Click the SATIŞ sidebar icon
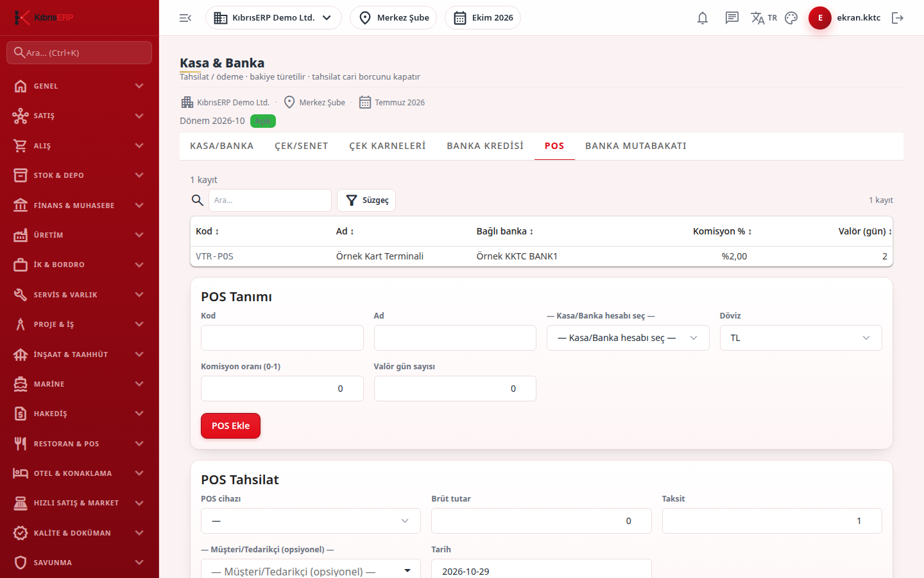This screenshot has width=924, height=578. 21,116
